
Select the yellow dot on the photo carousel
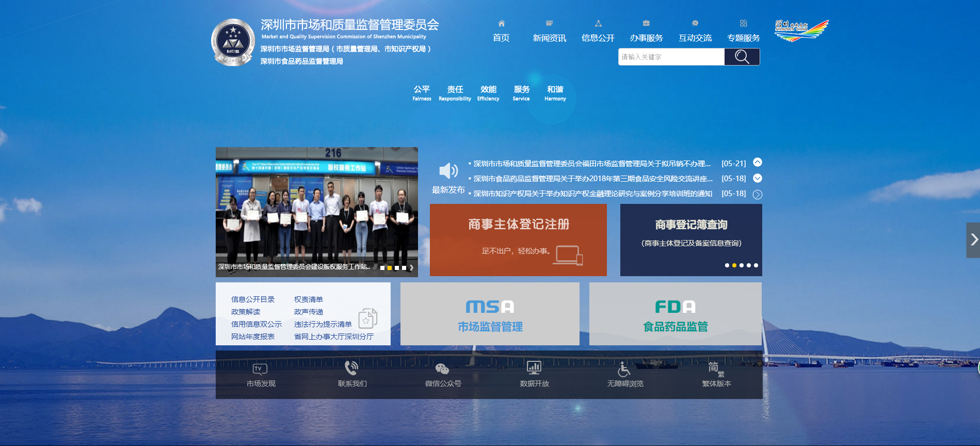(x=390, y=268)
